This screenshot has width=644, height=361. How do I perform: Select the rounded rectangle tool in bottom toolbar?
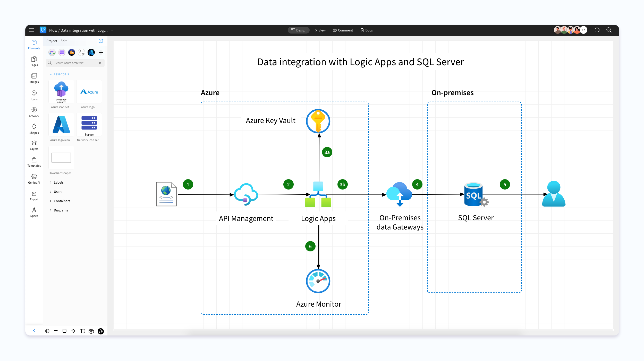[x=64, y=331]
